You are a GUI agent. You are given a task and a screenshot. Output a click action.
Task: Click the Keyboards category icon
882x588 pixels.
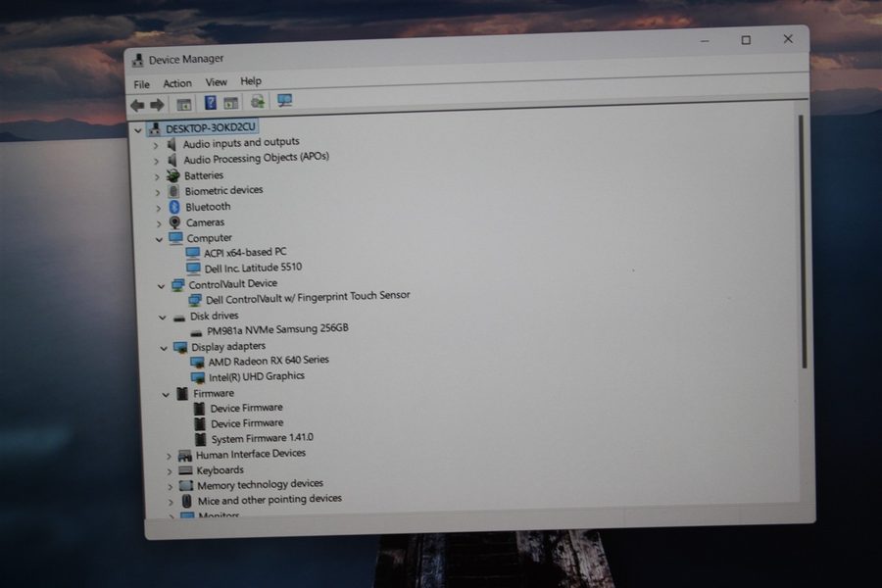point(185,470)
